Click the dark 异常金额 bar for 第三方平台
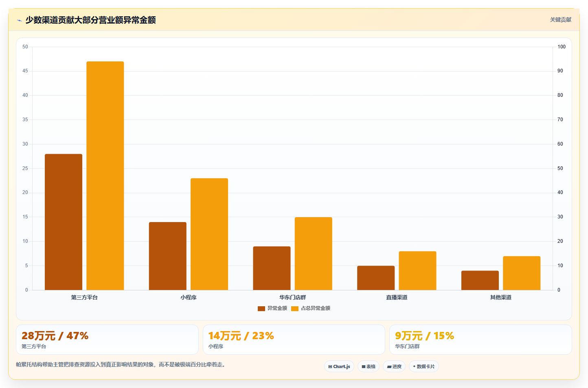Image resolution: width=588 pixels, height=388 pixels. (x=64, y=222)
